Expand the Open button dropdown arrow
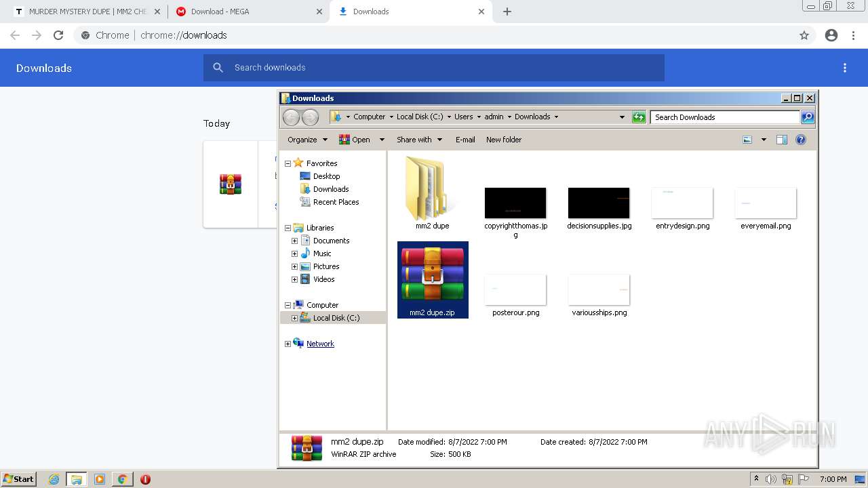868x488 pixels. click(x=382, y=140)
